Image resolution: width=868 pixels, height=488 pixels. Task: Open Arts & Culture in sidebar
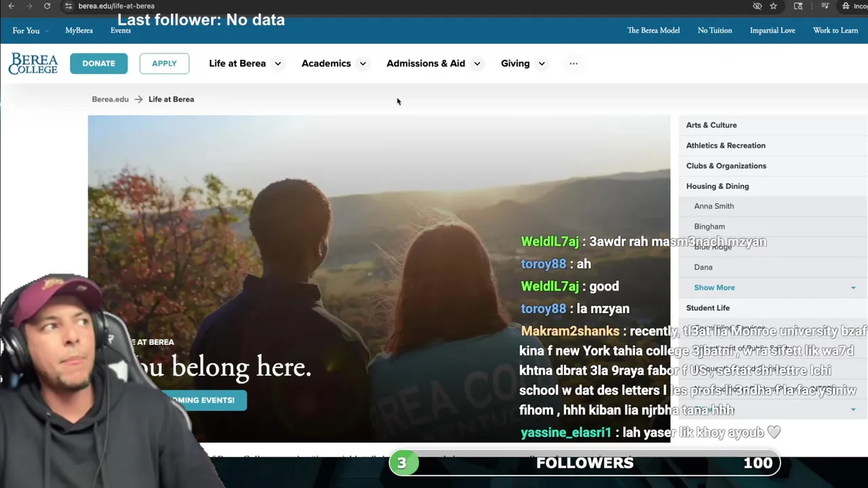click(711, 125)
